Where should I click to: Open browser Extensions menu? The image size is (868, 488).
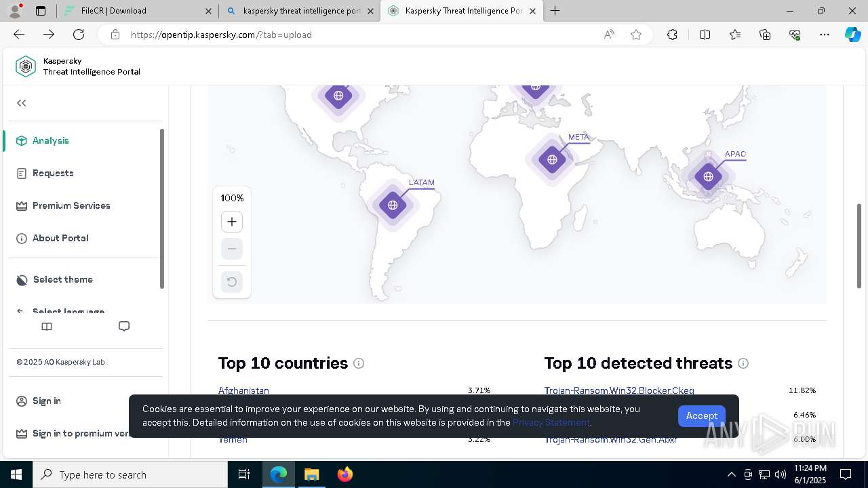[672, 35]
